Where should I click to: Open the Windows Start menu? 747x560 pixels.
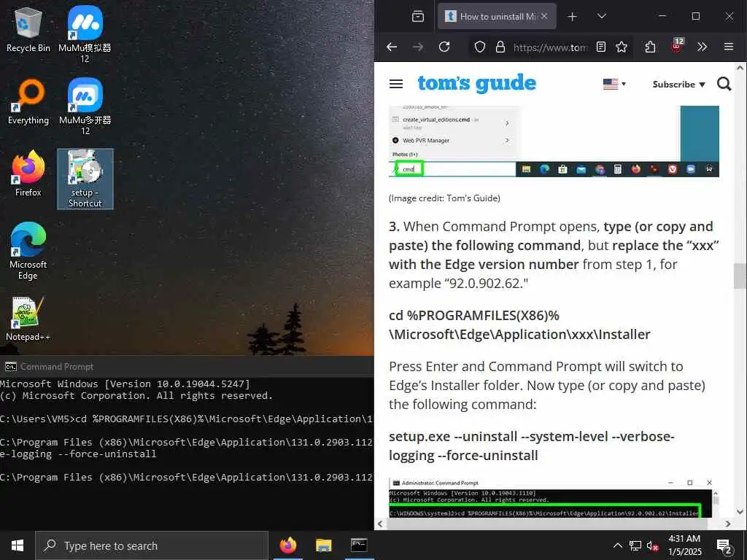coord(18,545)
